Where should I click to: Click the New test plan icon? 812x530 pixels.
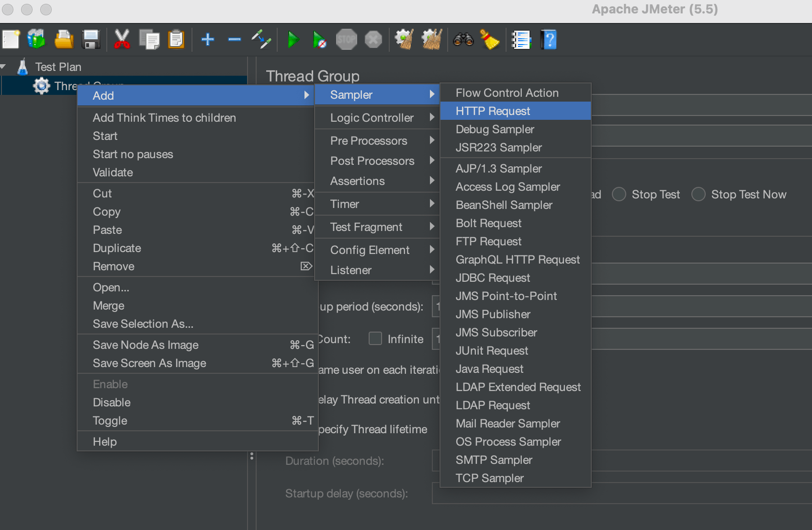11,39
